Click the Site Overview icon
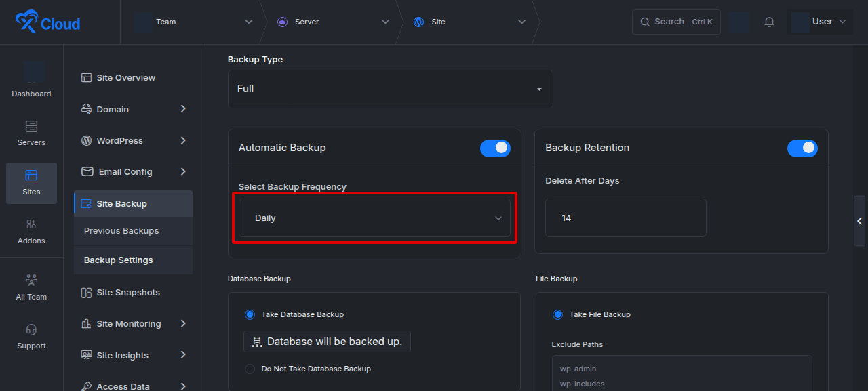This screenshot has height=391, width=868. 86,78
